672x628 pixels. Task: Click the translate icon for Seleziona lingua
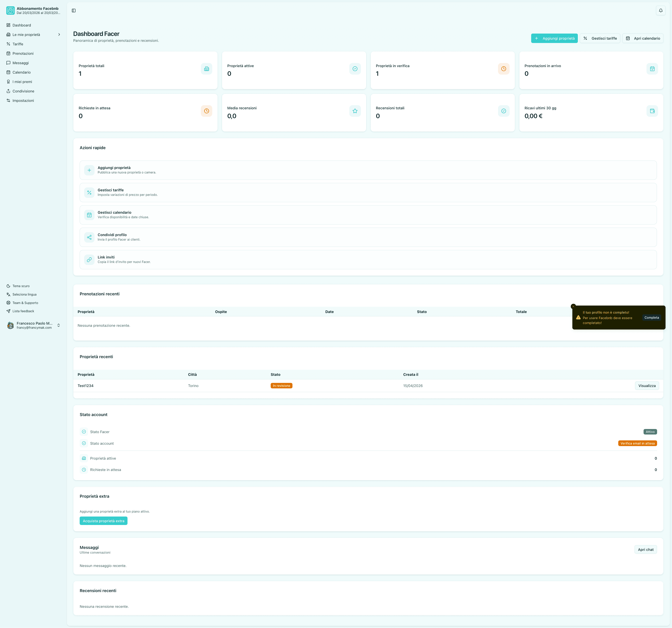8,295
